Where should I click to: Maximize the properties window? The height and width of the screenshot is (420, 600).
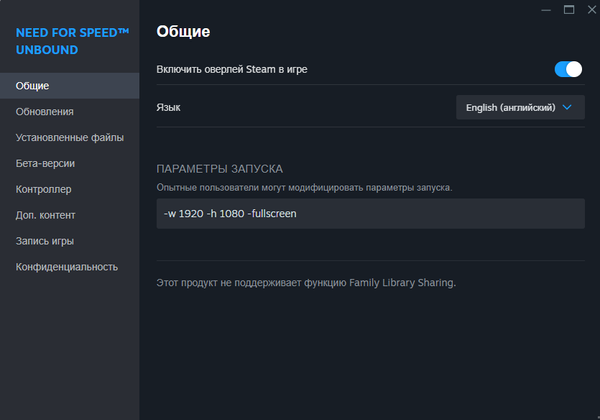click(569, 10)
